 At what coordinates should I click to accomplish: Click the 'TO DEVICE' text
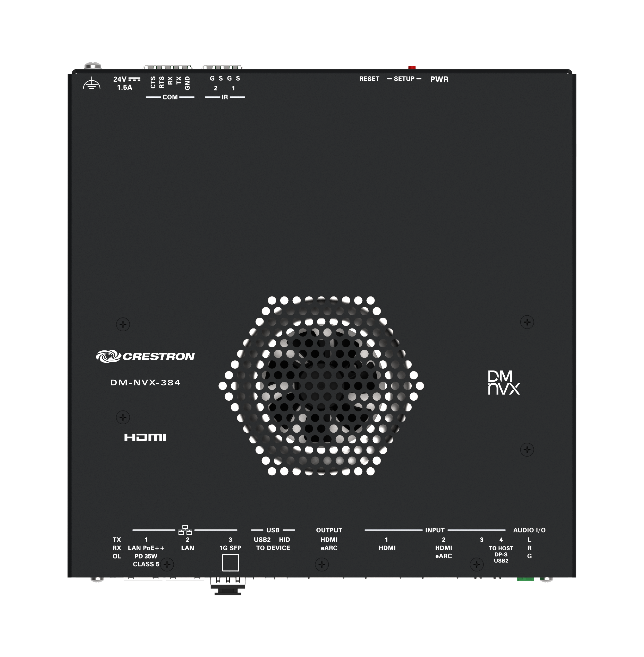point(273,548)
